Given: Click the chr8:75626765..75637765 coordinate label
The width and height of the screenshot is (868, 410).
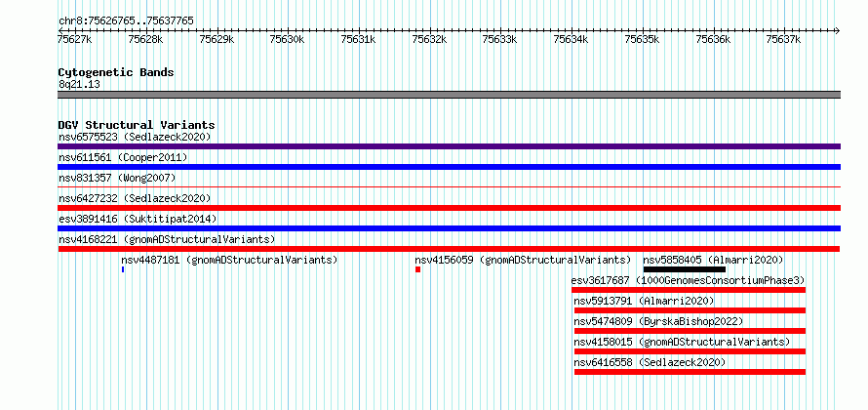Looking at the screenshot, I should (126, 21).
